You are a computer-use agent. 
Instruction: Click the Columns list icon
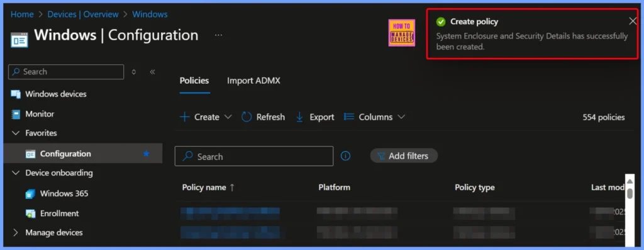point(348,117)
